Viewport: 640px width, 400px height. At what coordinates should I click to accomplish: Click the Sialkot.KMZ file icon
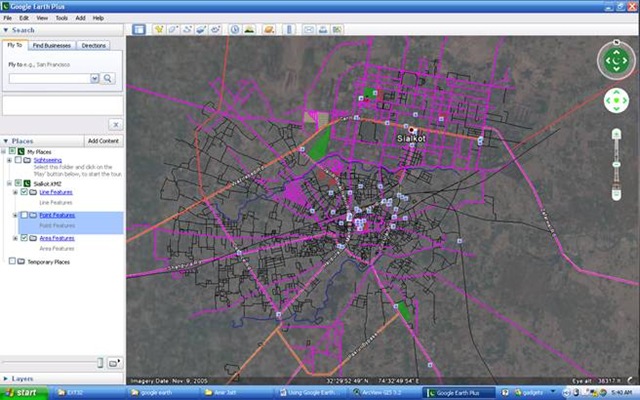(x=27, y=183)
